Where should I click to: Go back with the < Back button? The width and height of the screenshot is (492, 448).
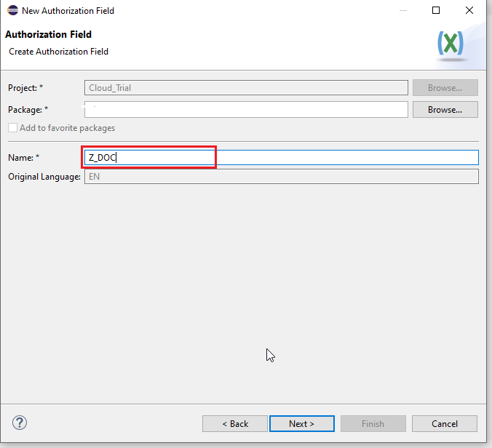click(x=235, y=423)
